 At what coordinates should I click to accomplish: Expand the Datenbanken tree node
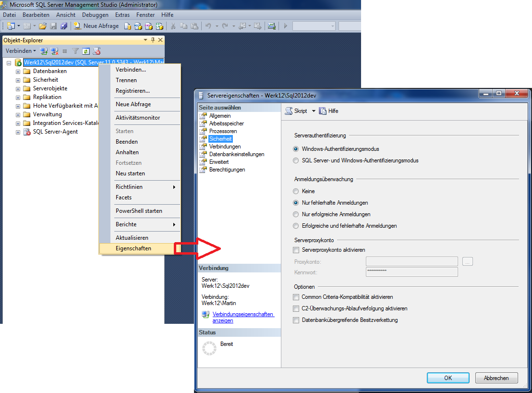18,72
